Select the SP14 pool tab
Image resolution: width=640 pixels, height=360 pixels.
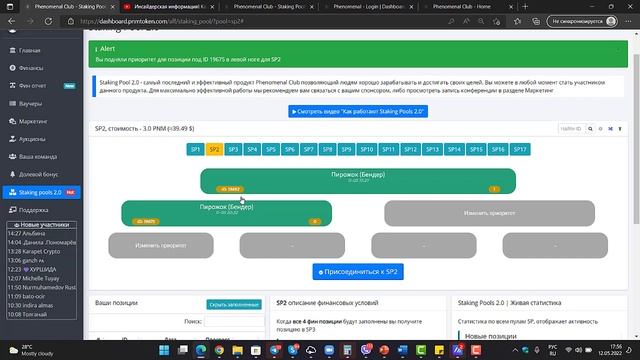click(x=454, y=149)
